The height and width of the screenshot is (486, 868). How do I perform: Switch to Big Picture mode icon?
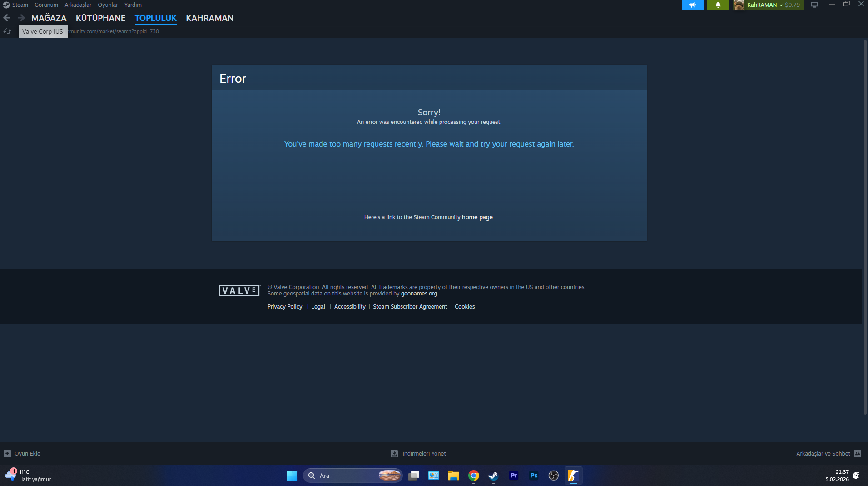814,5
